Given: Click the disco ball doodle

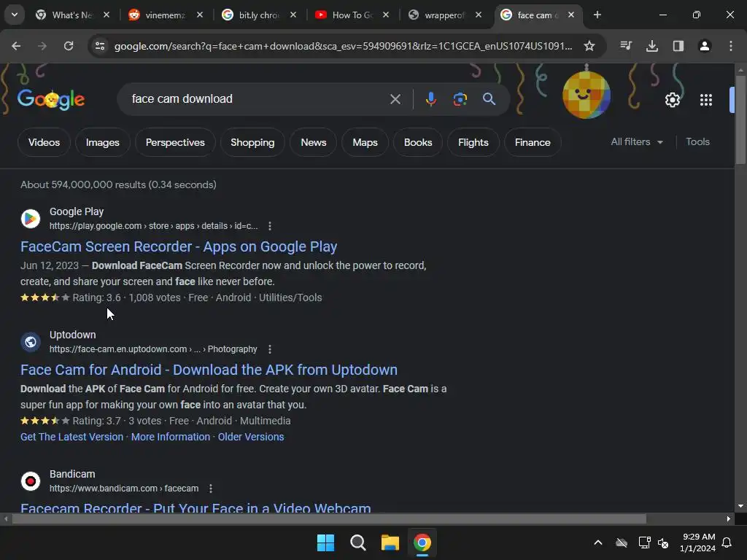Looking at the screenshot, I should (587, 94).
